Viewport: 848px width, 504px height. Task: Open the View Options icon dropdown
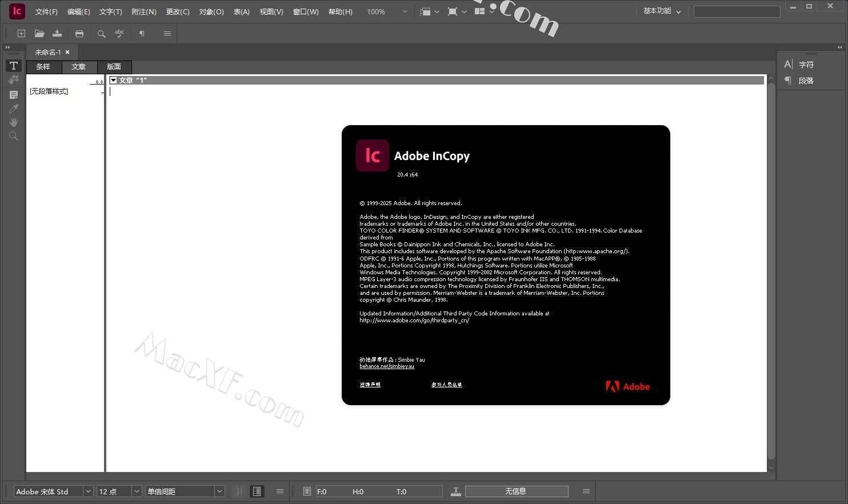click(429, 11)
